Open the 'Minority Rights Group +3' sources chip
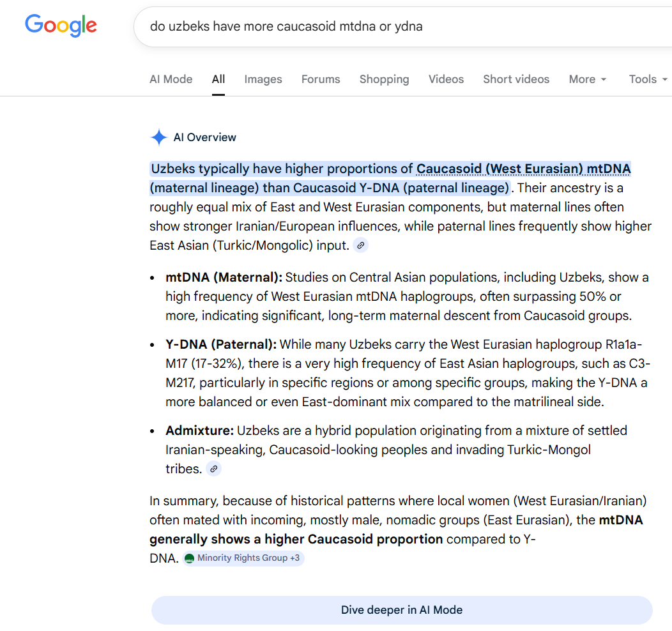 coord(243,558)
